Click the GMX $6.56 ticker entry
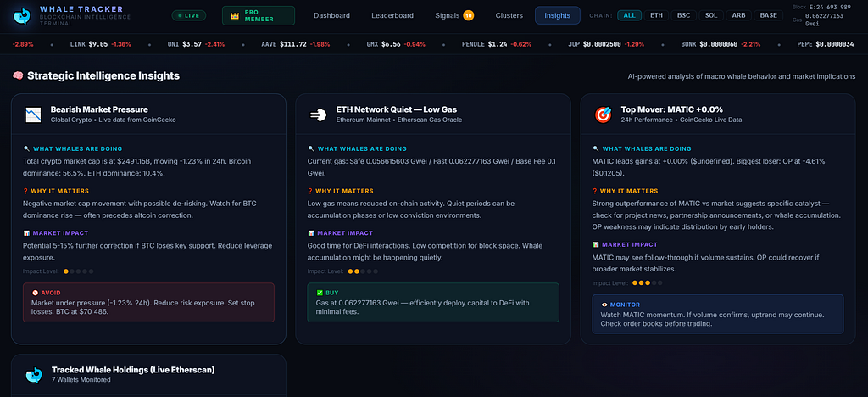The width and height of the screenshot is (868, 397). [x=396, y=44]
